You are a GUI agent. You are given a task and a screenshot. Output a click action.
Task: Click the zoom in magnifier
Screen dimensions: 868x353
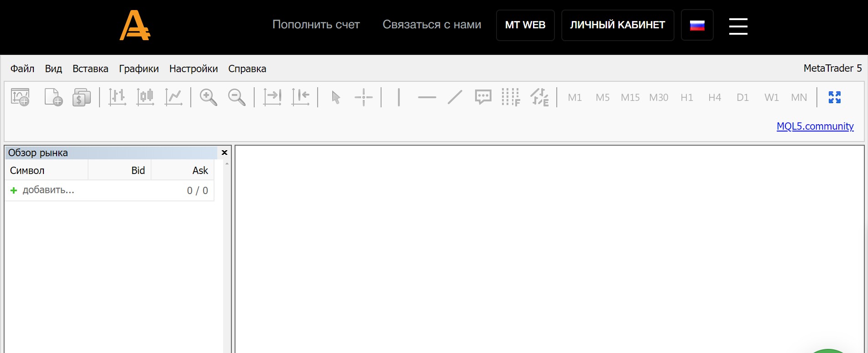209,97
